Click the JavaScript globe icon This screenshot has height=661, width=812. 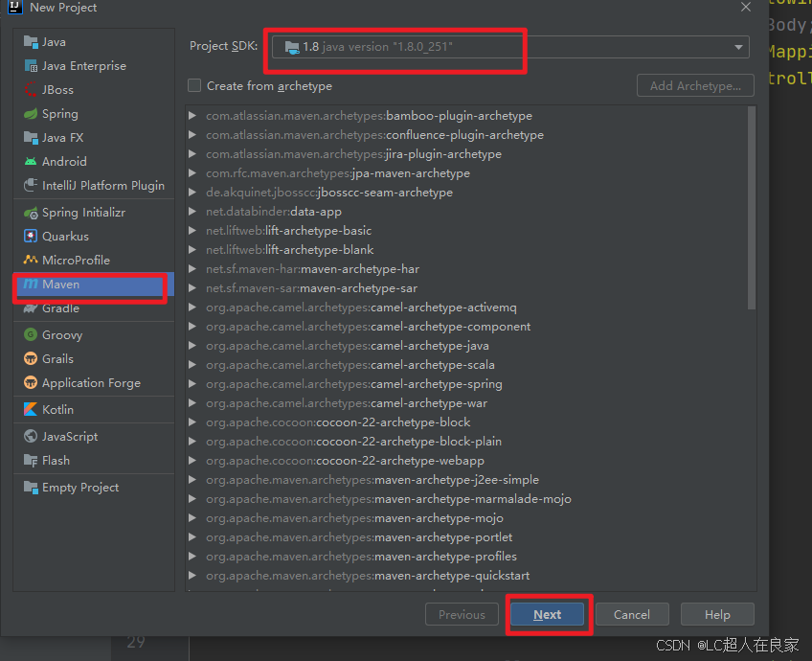(31, 436)
